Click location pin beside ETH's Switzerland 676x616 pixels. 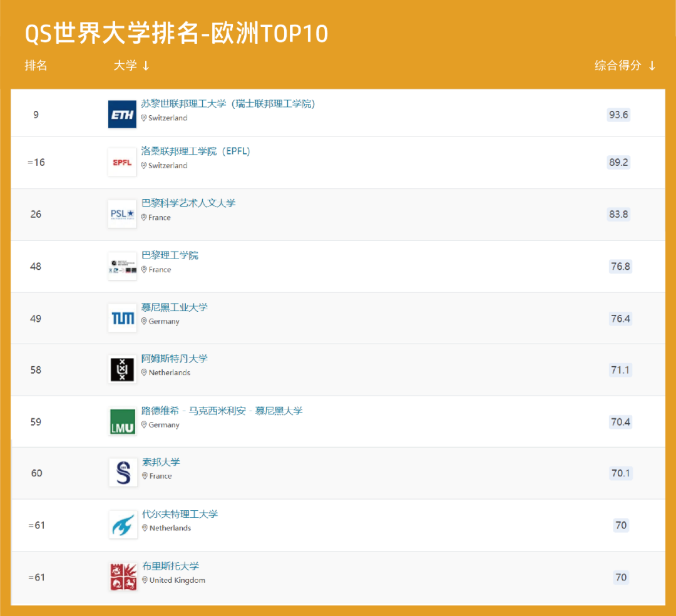pos(144,118)
